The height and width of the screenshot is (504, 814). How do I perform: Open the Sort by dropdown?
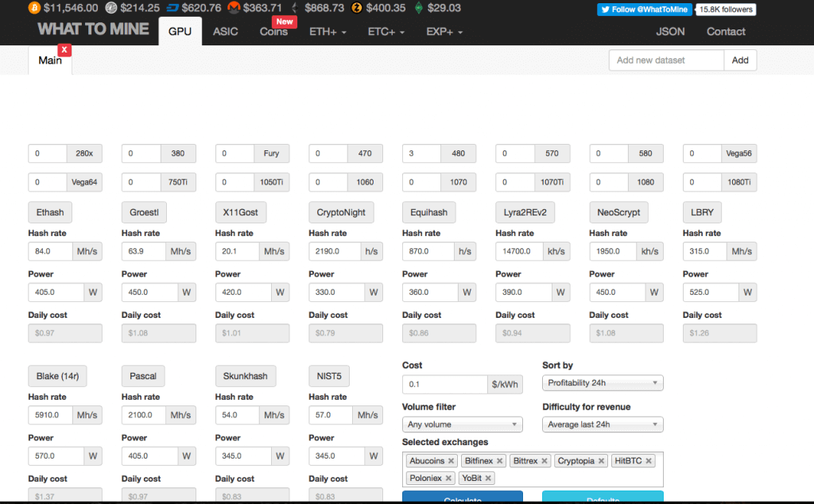603,383
